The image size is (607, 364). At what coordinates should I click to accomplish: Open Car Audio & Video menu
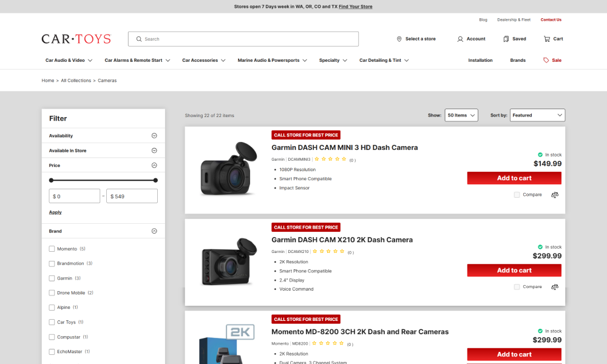[69, 61]
